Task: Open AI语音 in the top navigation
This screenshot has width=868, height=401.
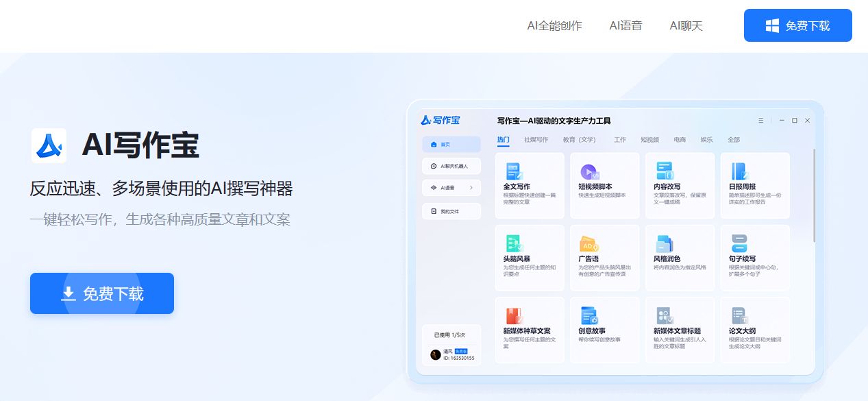Action: coord(625,26)
